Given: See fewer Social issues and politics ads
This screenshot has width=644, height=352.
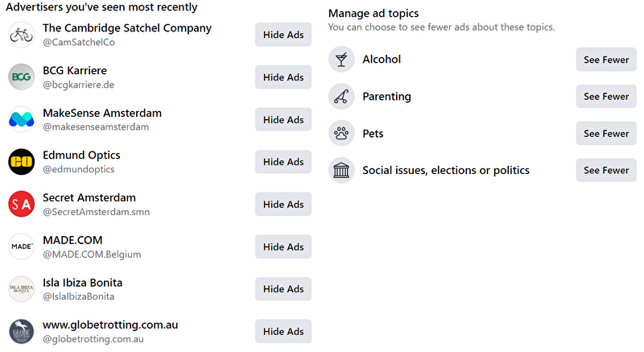Looking at the screenshot, I should [x=606, y=171].
